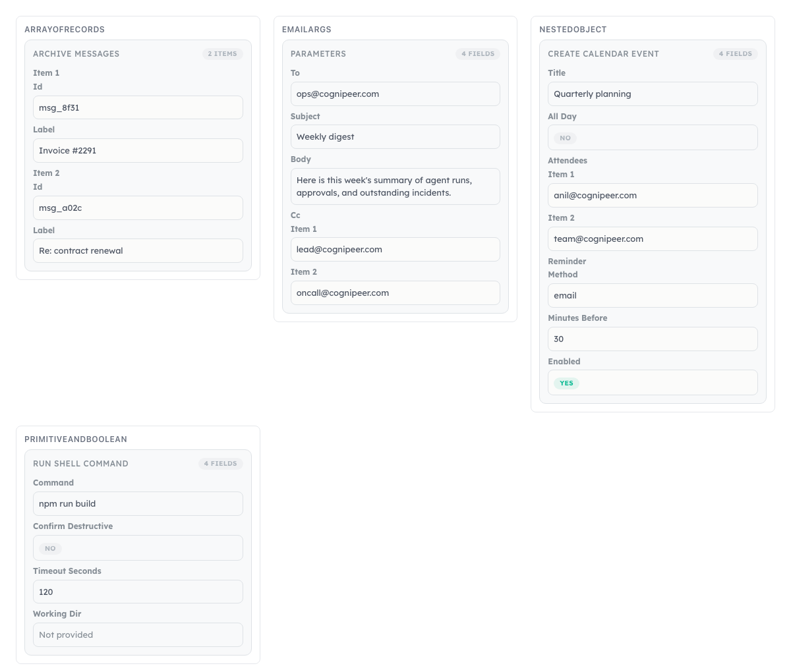Select the team@cognipeer.com attendee field

(653, 238)
